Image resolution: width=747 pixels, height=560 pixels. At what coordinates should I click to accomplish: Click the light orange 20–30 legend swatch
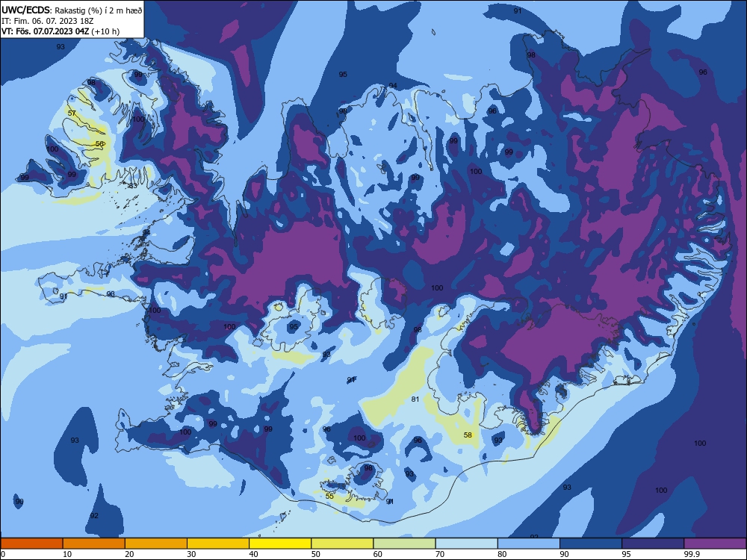[156, 544]
